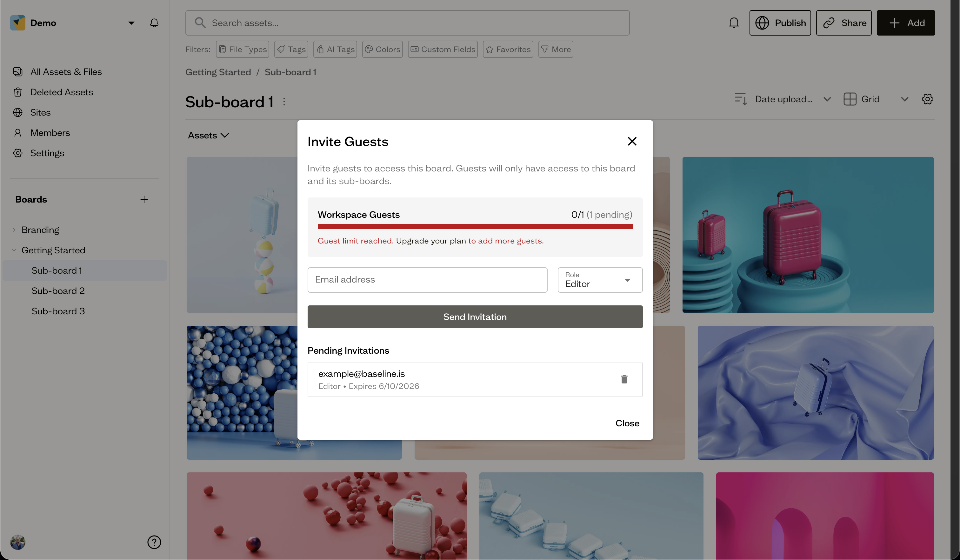960x560 pixels.
Task: Open the AI Tags filter
Action: pos(335,49)
